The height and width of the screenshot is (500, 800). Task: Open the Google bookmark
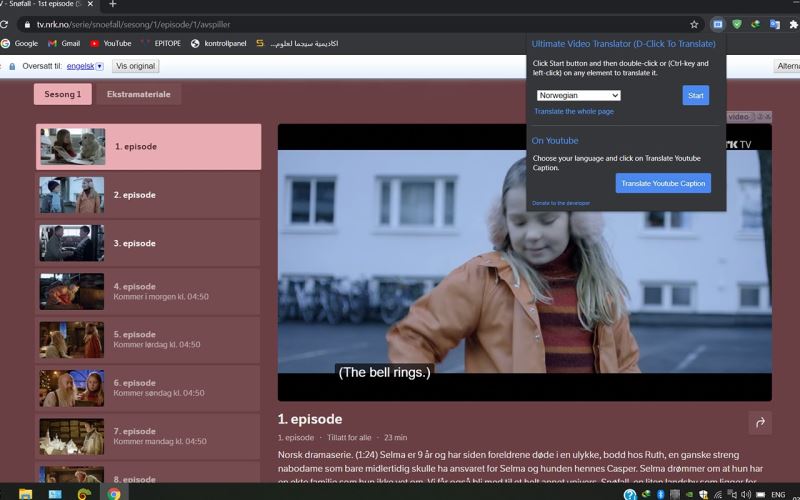(20, 43)
